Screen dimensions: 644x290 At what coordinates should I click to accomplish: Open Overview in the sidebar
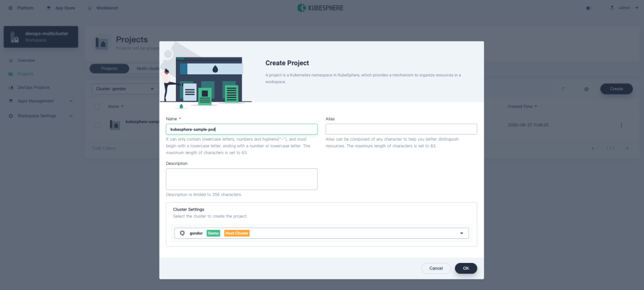pyautogui.click(x=27, y=60)
